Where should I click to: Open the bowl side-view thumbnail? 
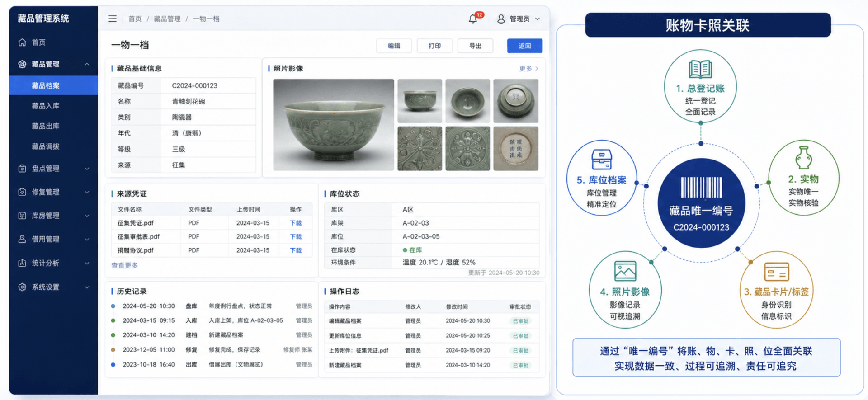[x=420, y=101]
